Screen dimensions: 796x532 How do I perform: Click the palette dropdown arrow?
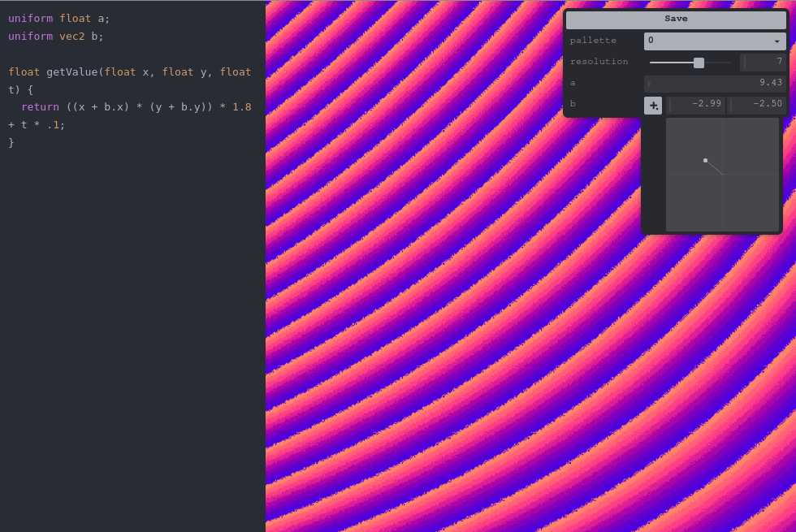777,41
